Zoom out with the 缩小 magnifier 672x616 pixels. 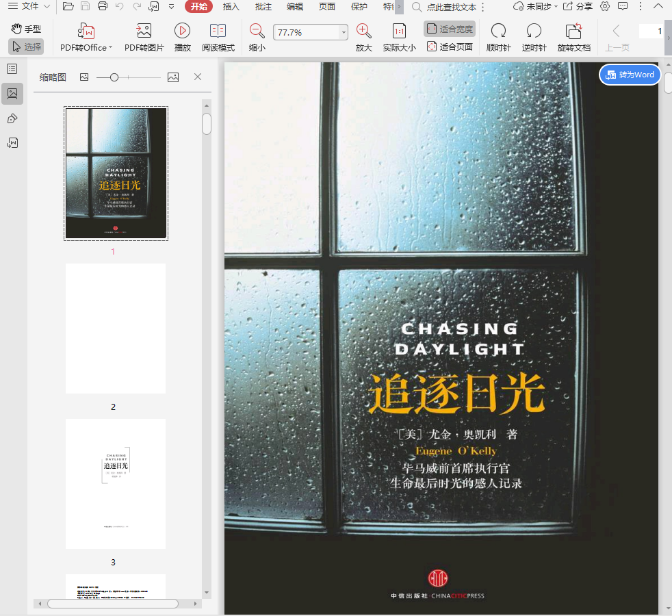point(257,31)
